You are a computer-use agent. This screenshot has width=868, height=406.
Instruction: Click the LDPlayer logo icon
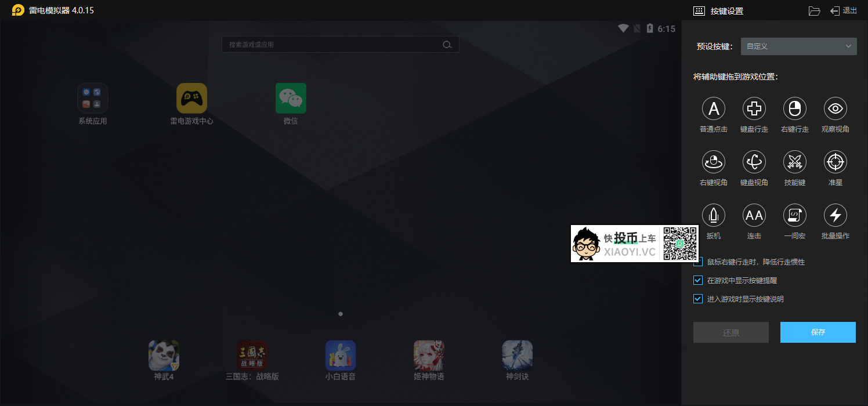point(18,10)
